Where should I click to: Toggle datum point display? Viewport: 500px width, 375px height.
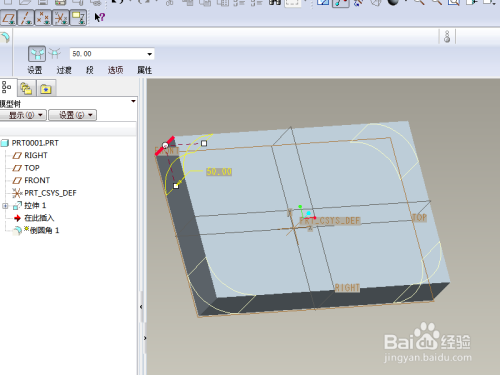point(43,18)
